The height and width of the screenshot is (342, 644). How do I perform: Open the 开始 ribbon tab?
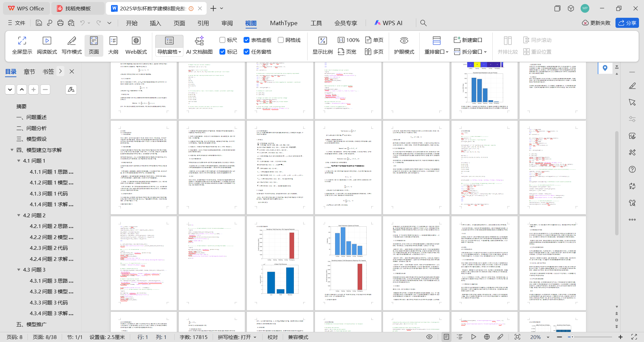(x=132, y=23)
